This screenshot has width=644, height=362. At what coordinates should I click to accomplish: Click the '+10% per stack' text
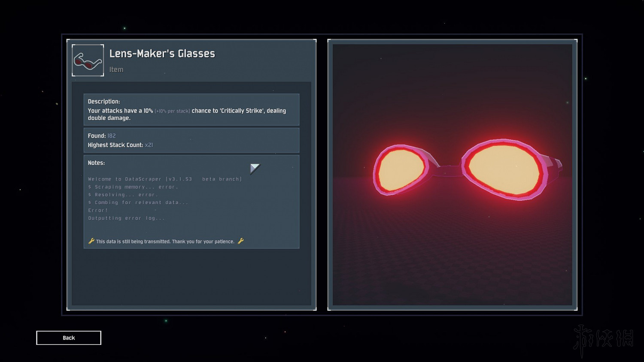pyautogui.click(x=172, y=111)
